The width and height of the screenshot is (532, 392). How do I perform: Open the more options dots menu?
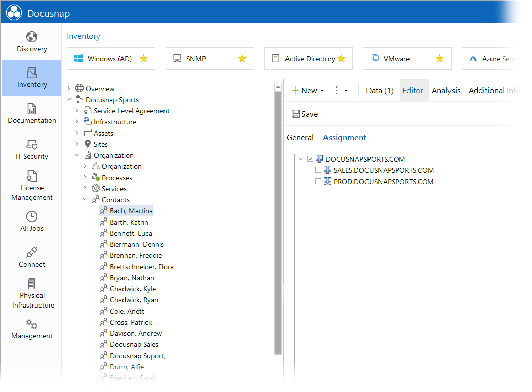[x=337, y=90]
